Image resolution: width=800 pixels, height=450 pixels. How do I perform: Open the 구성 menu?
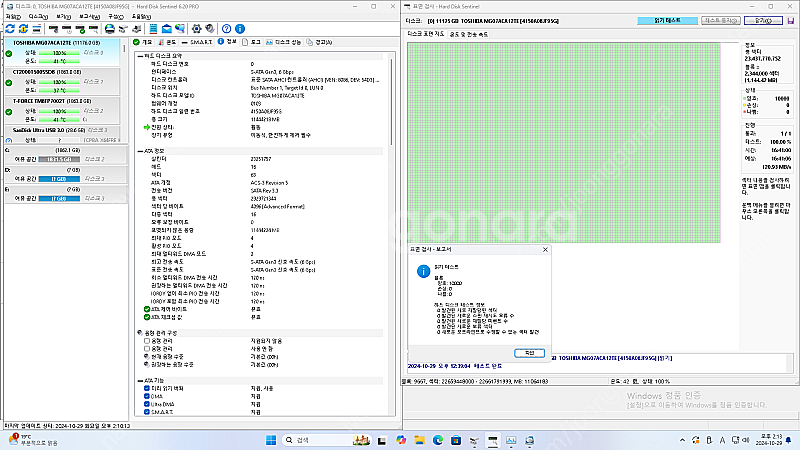click(x=115, y=17)
